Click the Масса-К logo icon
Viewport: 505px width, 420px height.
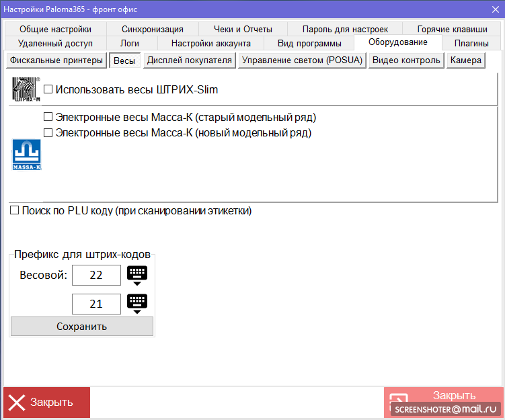pyautogui.click(x=27, y=155)
